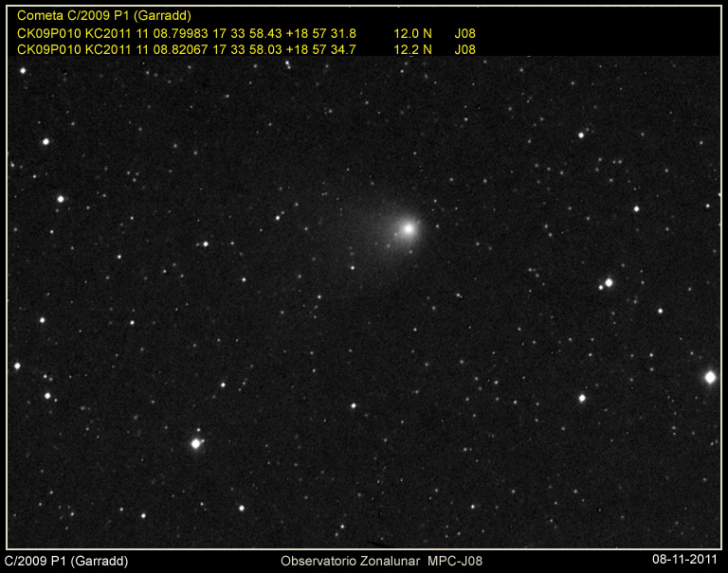Click the bottom-left 'C/2009 P1 (Garradd)' caption
The image size is (728, 573).
(66, 562)
